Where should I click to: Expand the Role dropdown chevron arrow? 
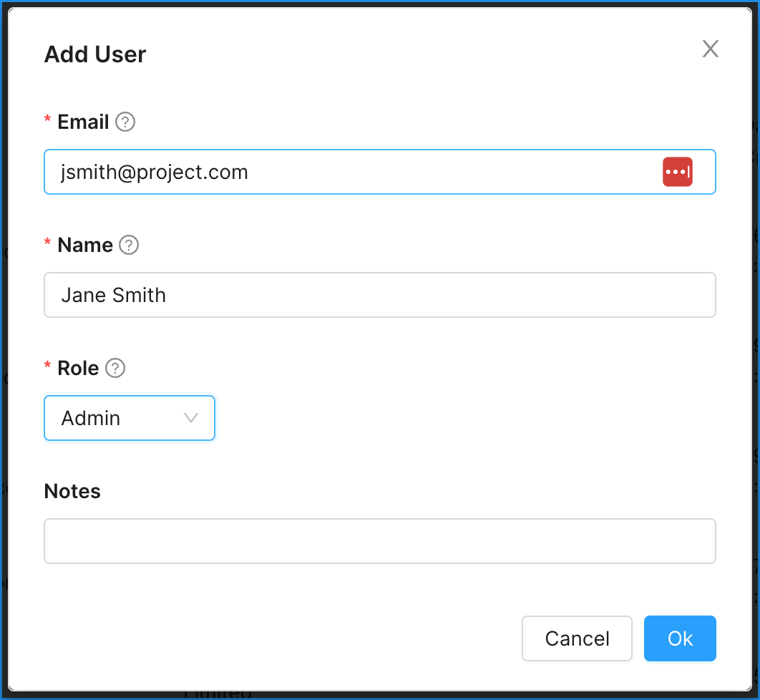point(191,418)
